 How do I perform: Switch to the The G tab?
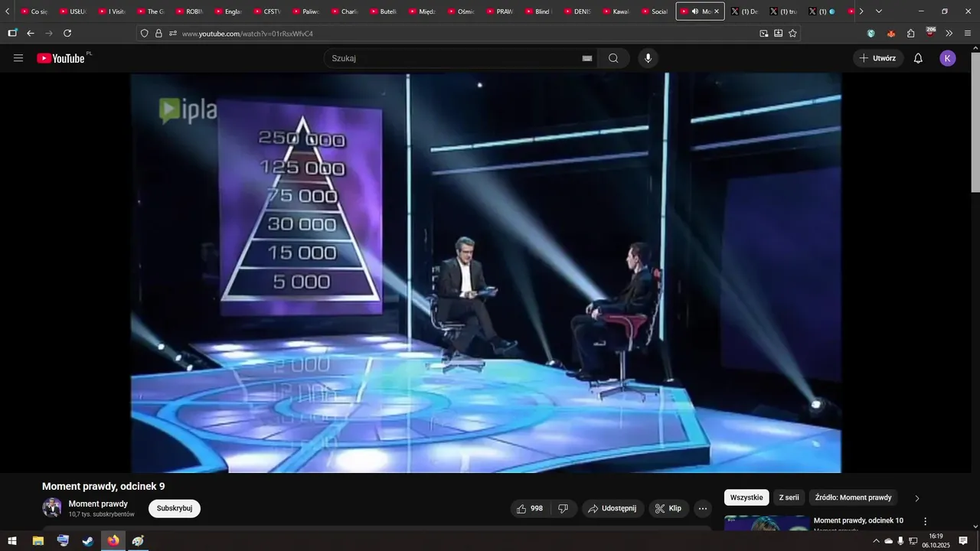[x=152, y=11]
